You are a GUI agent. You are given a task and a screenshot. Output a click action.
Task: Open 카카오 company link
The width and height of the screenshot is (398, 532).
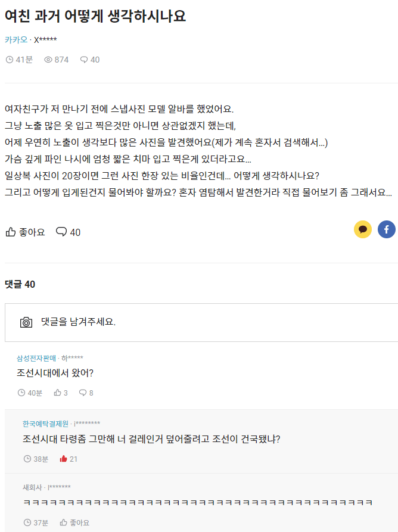click(16, 40)
